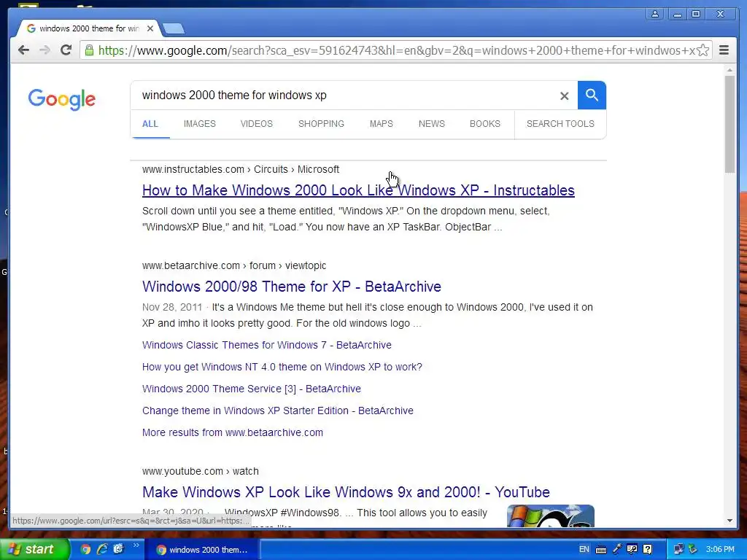Open the Chrome hamburger menu
The image size is (747, 560).
[x=724, y=50]
